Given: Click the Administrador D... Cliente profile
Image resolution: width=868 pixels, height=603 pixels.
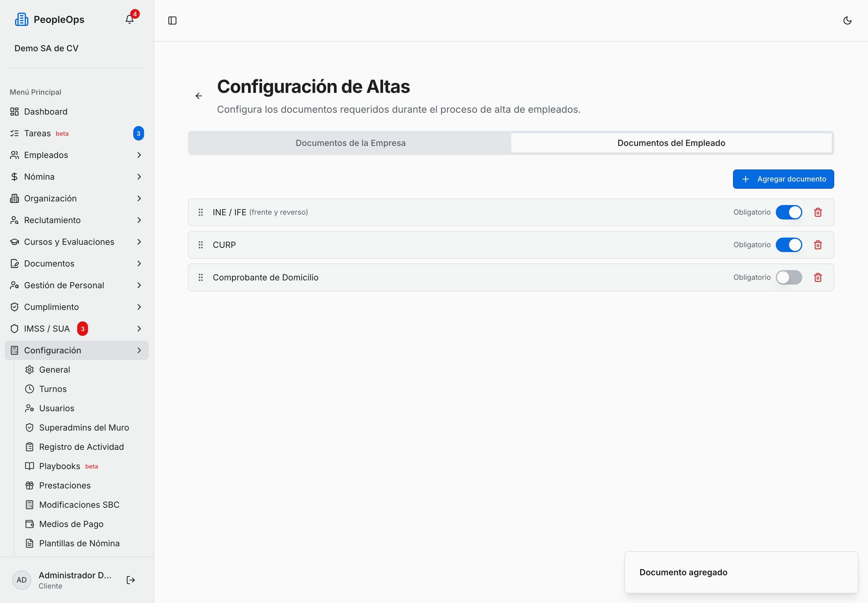Looking at the screenshot, I should [x=75, y=580].
